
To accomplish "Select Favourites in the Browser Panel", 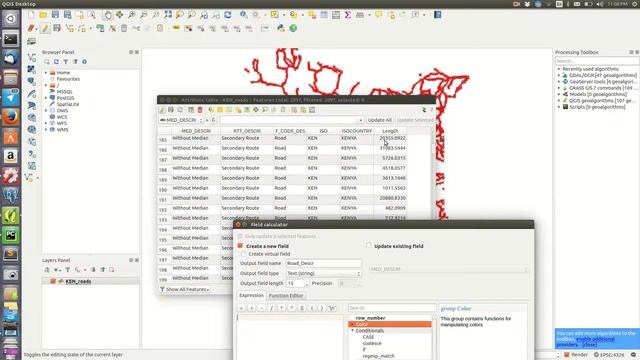I will tap(68, 79).
